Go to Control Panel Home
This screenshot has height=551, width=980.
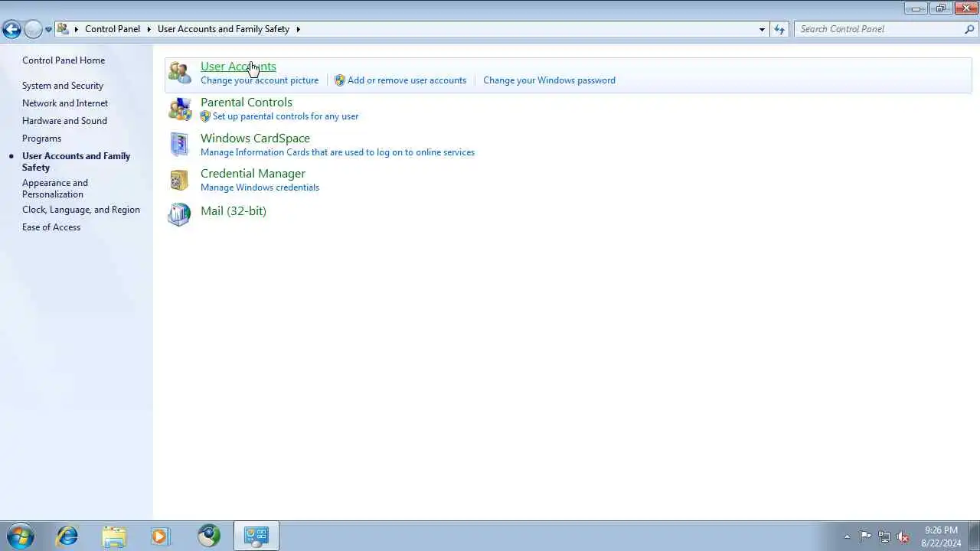pos(64,60)
